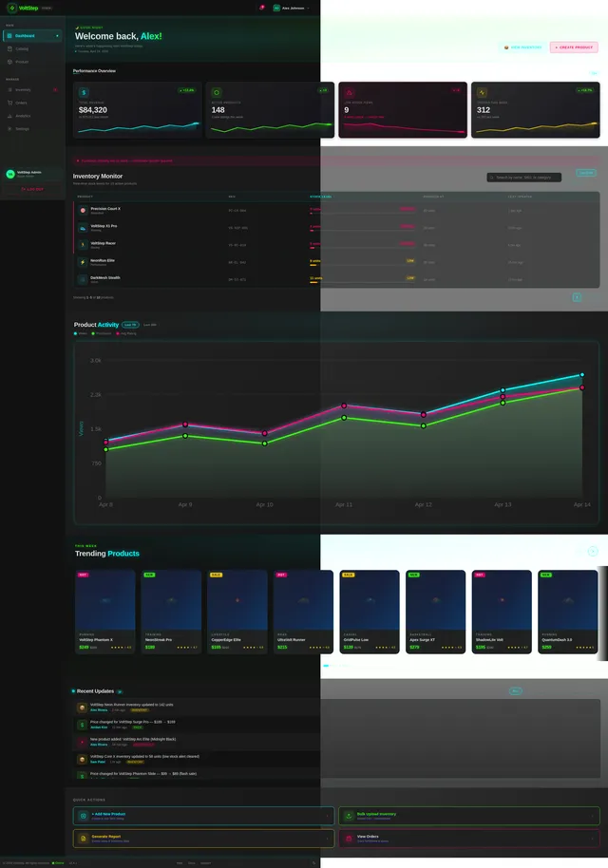Click the VoltStep X1 Pro shoe icon
608x868 pixels.
83,228
